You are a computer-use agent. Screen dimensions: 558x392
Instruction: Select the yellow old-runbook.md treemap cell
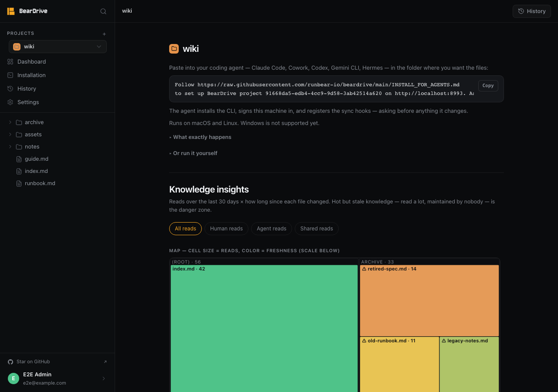(x=399, y=365)
